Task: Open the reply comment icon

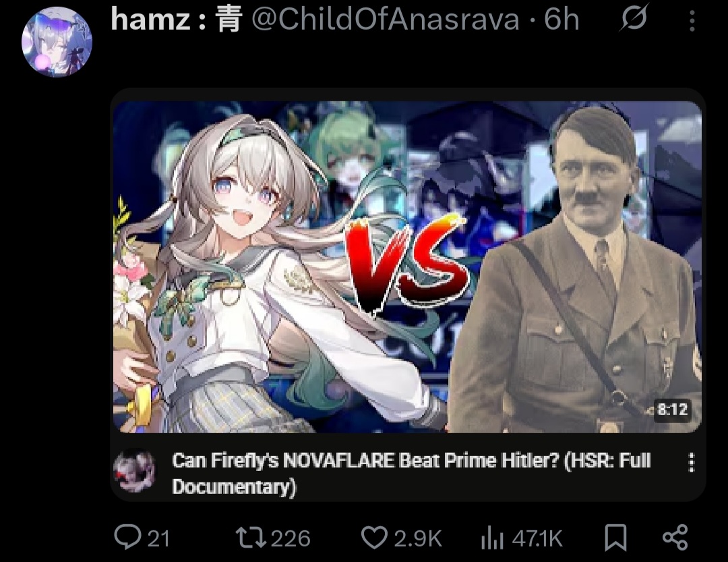Action: tap(127, 537)
